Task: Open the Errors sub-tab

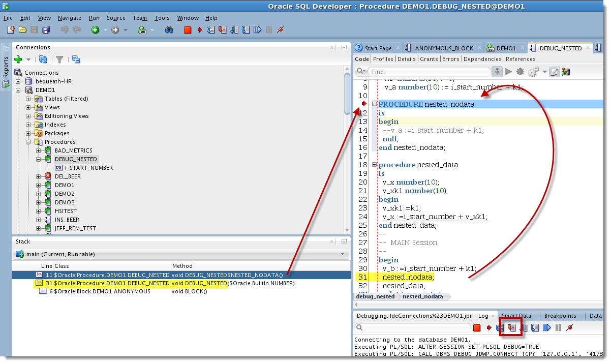Action: click(450, 59)
